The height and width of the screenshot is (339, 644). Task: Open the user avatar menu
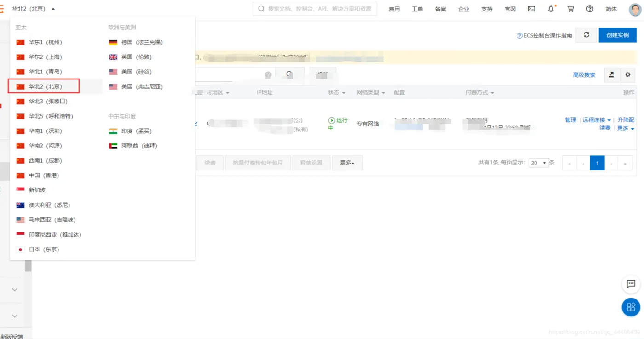pyautogui.click(x=635, y=9)
